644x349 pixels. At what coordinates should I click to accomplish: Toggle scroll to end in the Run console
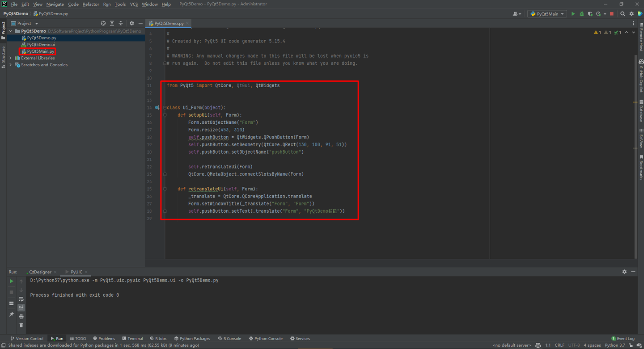21,307
